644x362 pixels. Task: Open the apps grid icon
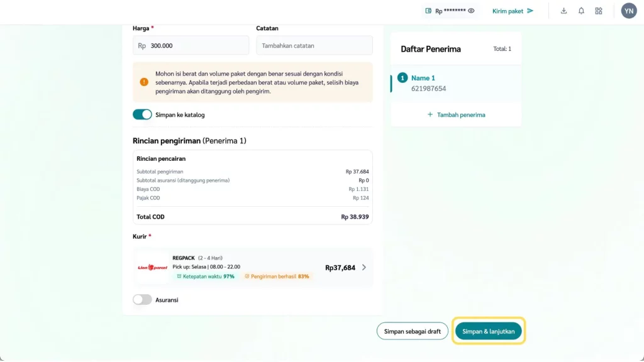click(x=599, y=11)
